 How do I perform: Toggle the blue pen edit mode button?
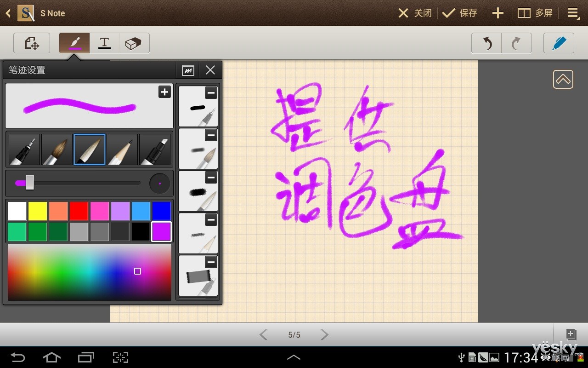[559, 43]
